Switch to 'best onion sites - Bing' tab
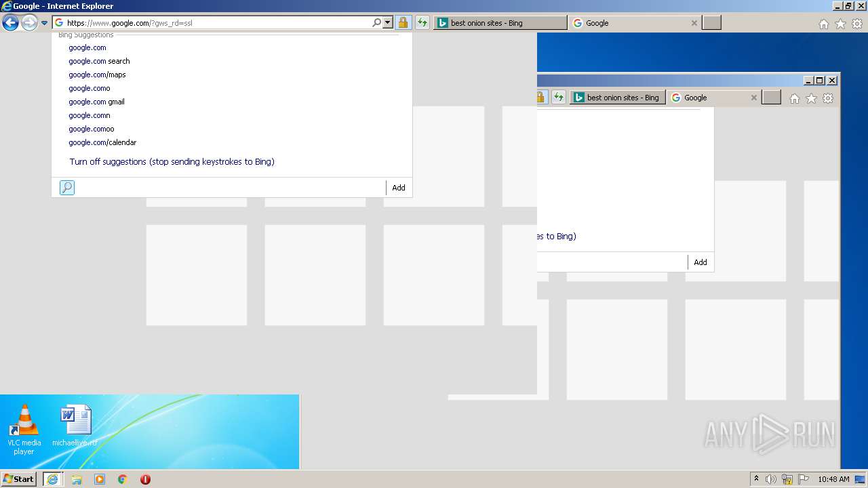The width and height of the screenshot is (868, 488). (500, 23)
